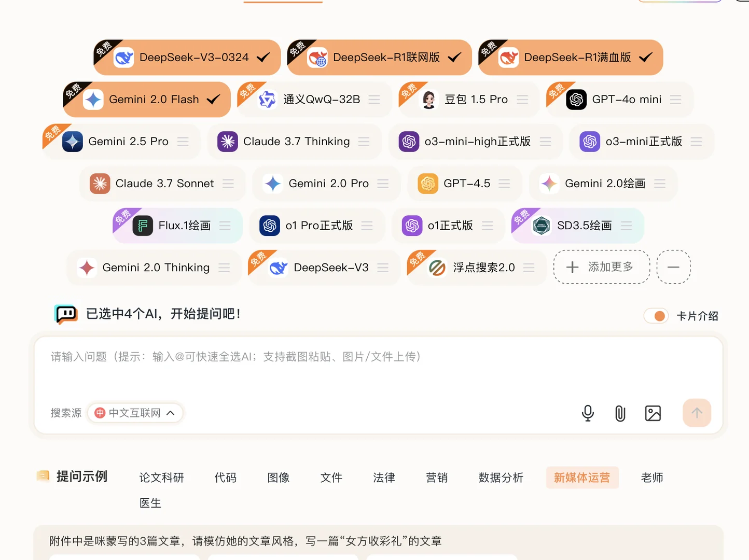Click the plus icon on 添加更多

[572, 267]
